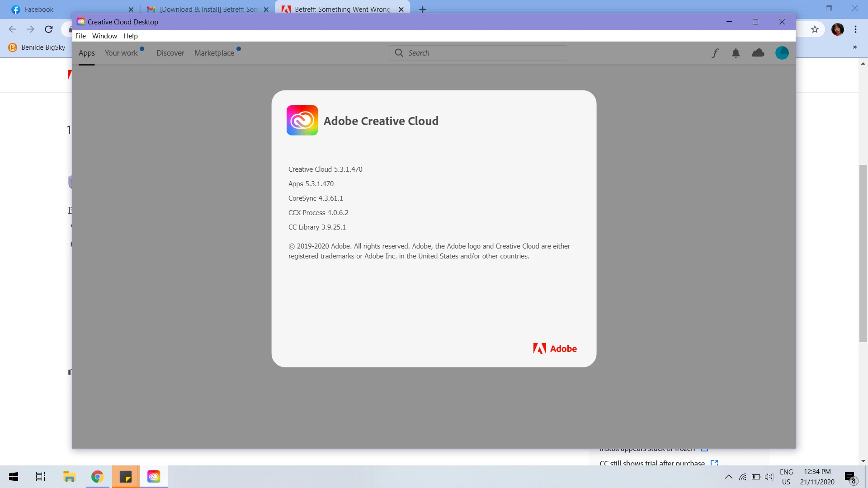Image resolution: width=868 pixels, height=488 pixels.
Task: Open the notifications bell icon
Action: [736, 53]
